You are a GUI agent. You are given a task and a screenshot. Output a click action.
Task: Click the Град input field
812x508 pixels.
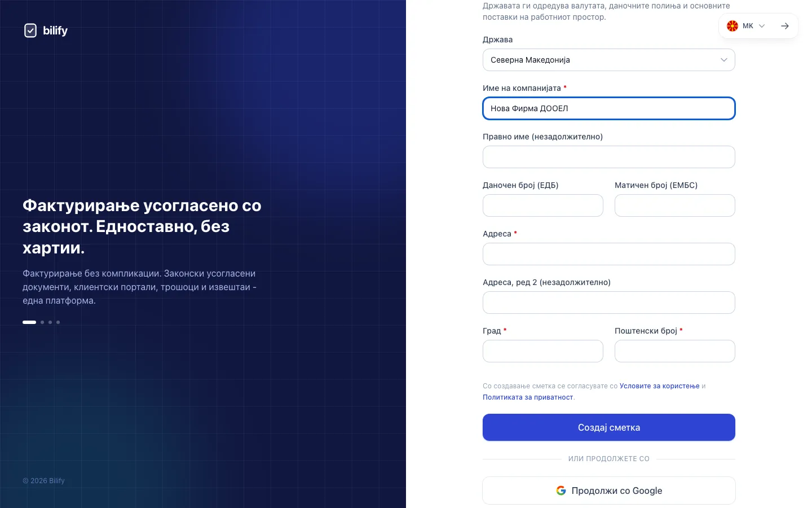coord(543,351)
